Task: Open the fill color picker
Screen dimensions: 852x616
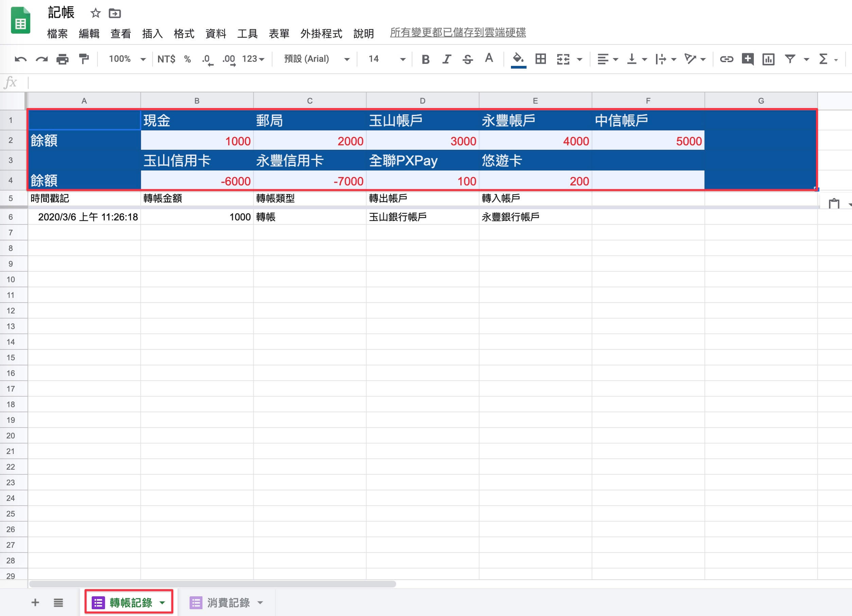Action: 518,59
